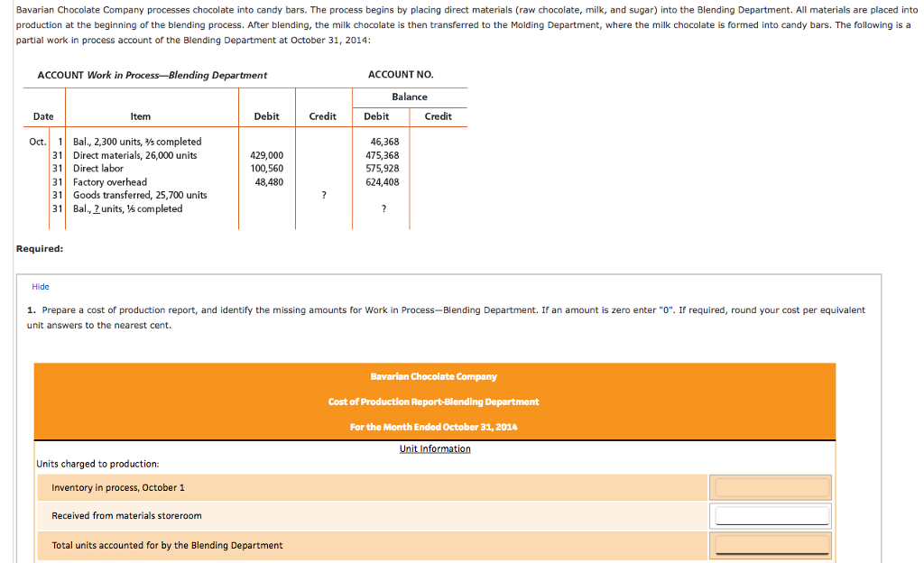Viewport: 924px width, 563px height.
Task: Click the 624,408 balance value
Action: pyautogui.click(x=382, y=182)
